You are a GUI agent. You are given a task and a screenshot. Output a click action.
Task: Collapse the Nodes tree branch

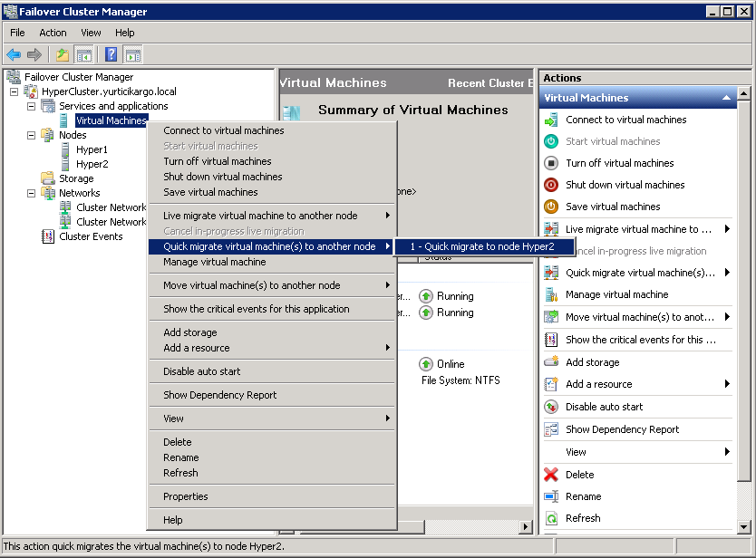(x=31, y=135)
